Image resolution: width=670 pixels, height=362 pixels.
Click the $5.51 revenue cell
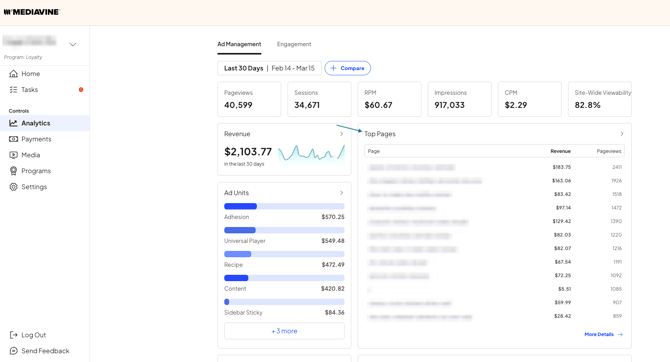click(x=564, y=289)
